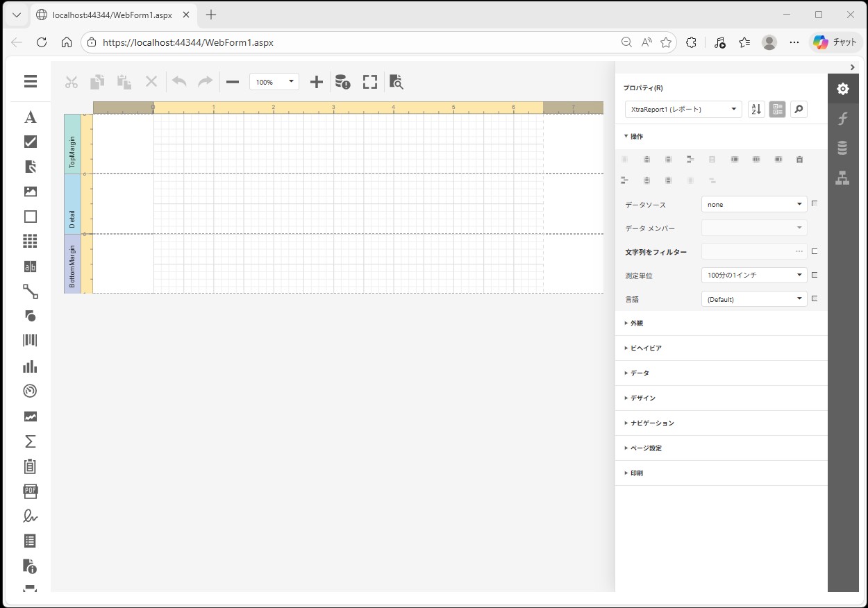Open the Field List panel tab
This screenshot has width=868, height=608.
pyautogui.click(x=842, y=148)
